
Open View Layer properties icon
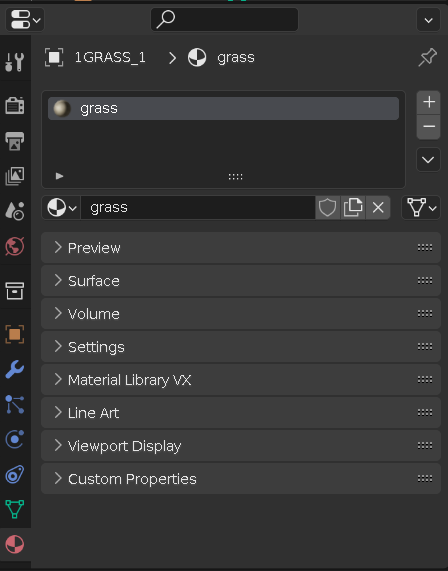click(x=15, y=176)
